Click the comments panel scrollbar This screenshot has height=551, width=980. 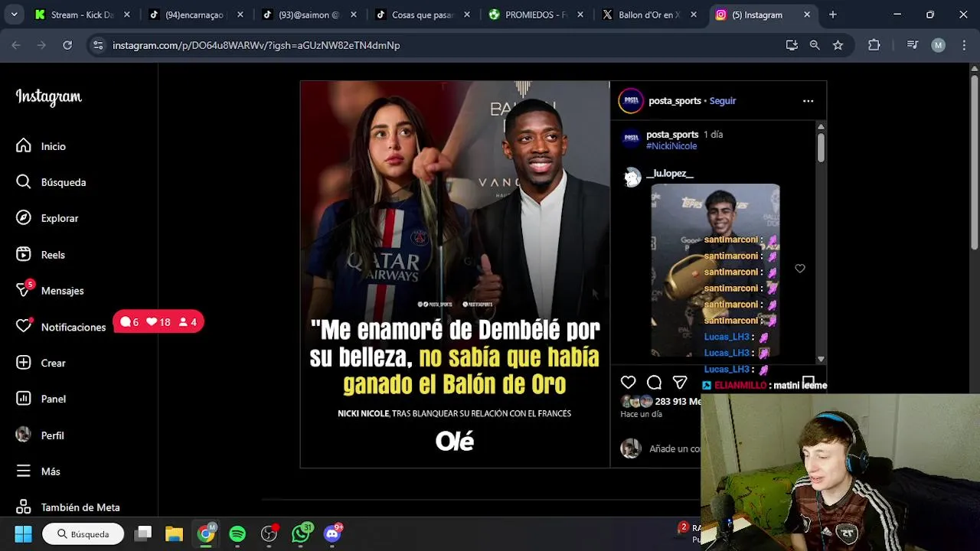821,147
